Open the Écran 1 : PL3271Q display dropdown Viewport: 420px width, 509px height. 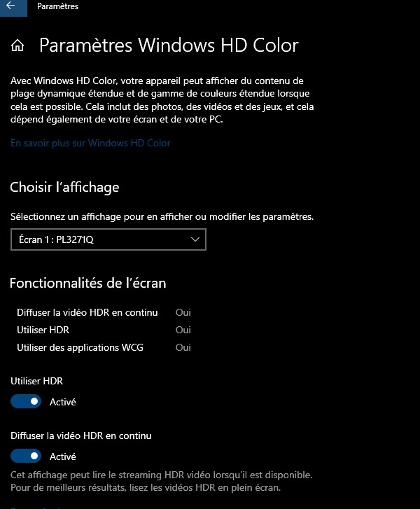tap(108, 239)
